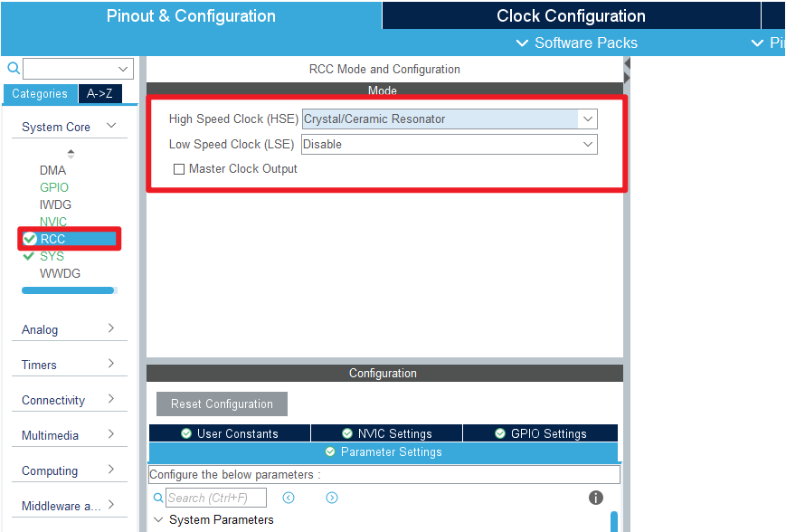
Task: Enable the Master Clock Output checkbox
Action: pos(179,169)
